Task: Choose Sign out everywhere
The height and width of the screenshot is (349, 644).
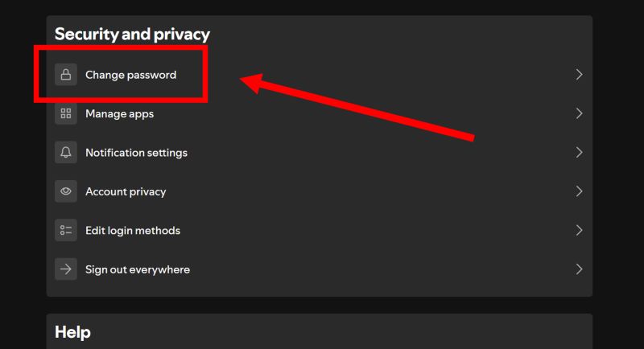Action: pyautogui.click(x=138, y=269)
